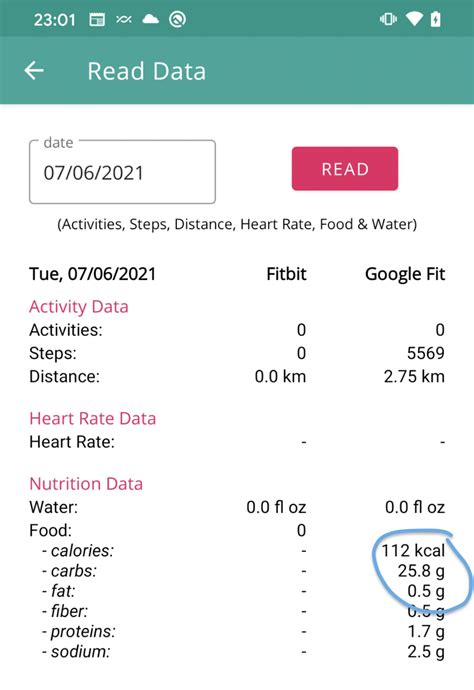
Task: Tap the Fitbit column header
Action: [287, 274]
